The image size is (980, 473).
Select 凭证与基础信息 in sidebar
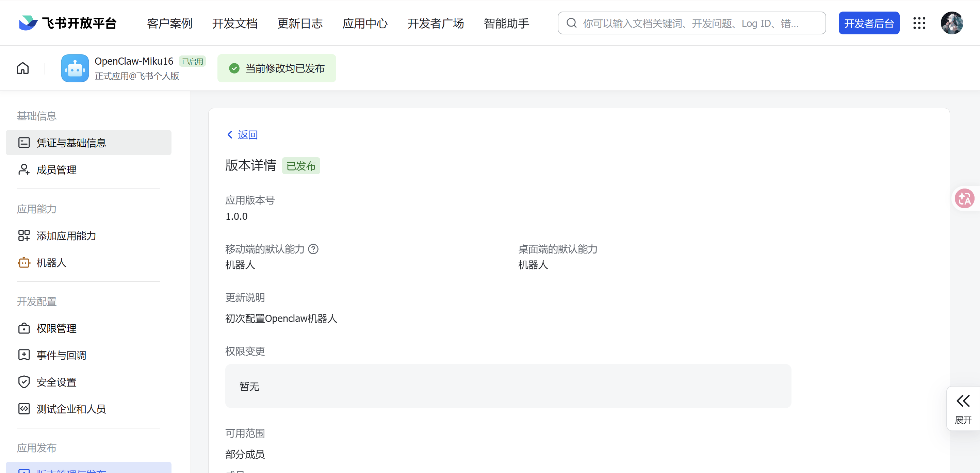[71, 143]
